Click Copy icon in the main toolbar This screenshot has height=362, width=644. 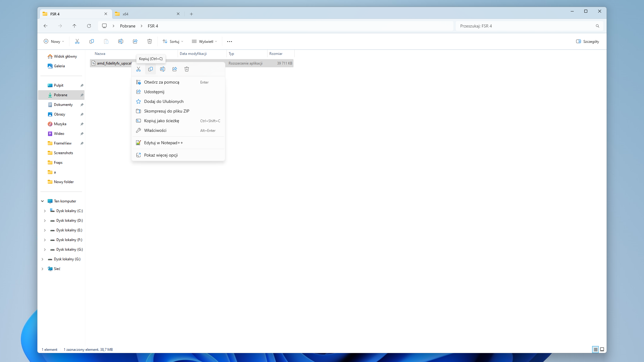point(92,41)
